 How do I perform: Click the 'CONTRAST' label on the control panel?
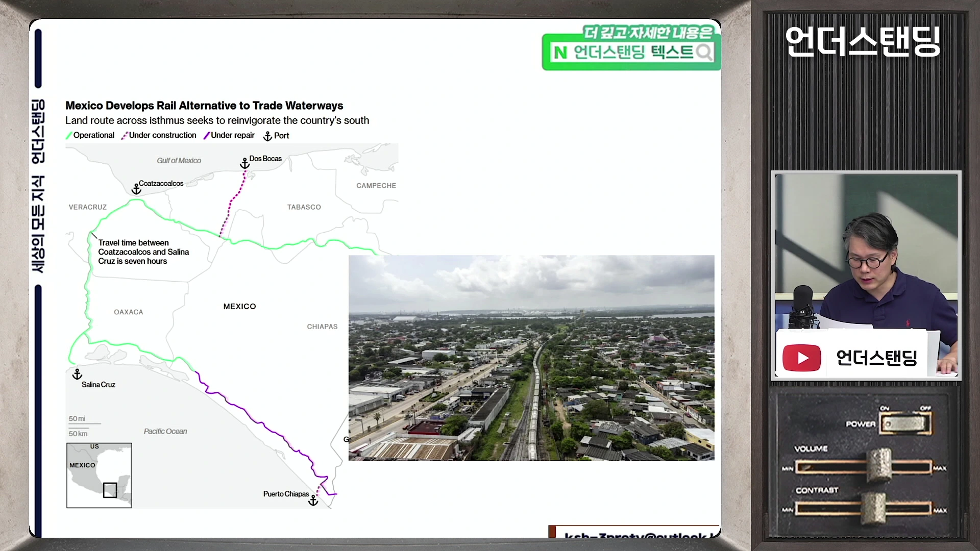click(817, 490)
